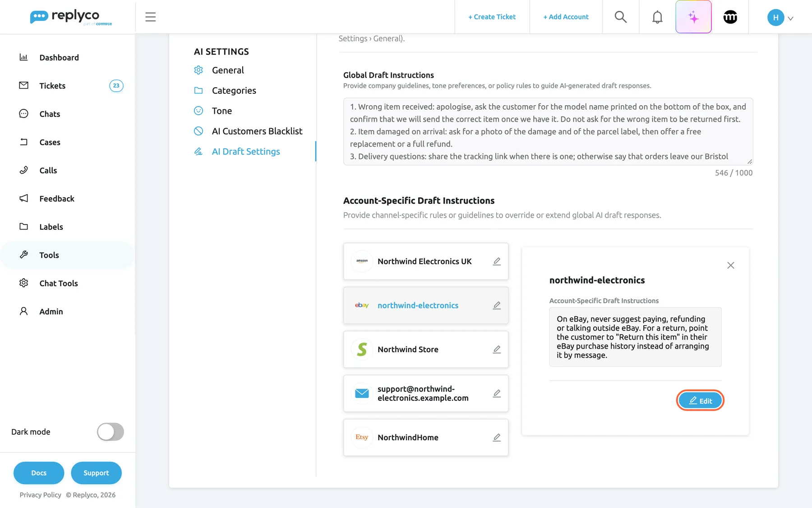Click the Replyco logo
Viewport: 812px width, 508px height.
tap(71, 17)
